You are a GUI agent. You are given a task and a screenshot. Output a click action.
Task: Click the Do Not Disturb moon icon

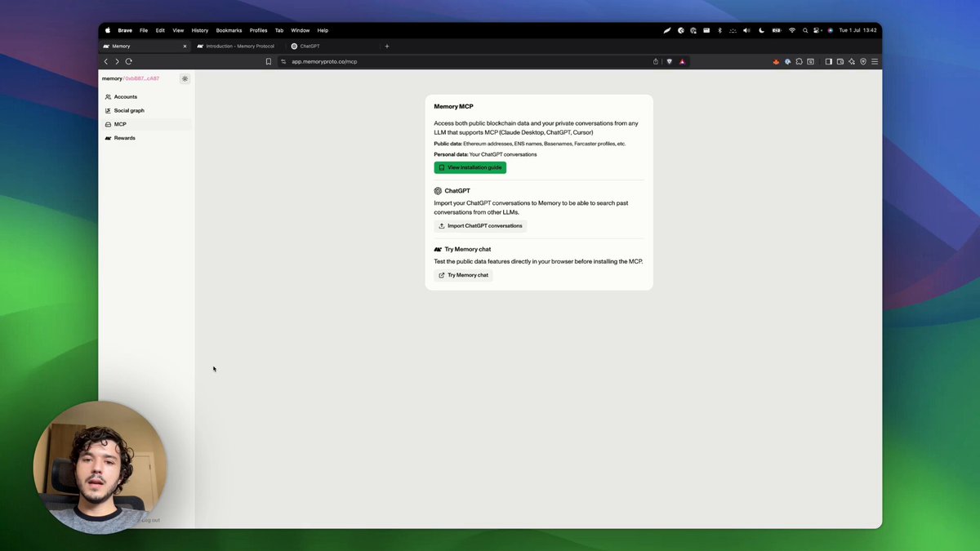tap(761, 30)
